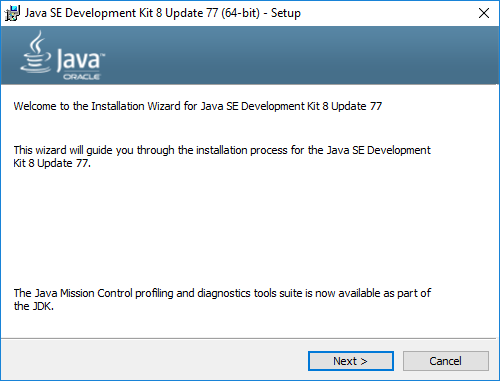This screenshot has width=500, height=381.
Task: Click the '(64-bit)' label in the title bar
Action: click(x=240, y=13)
